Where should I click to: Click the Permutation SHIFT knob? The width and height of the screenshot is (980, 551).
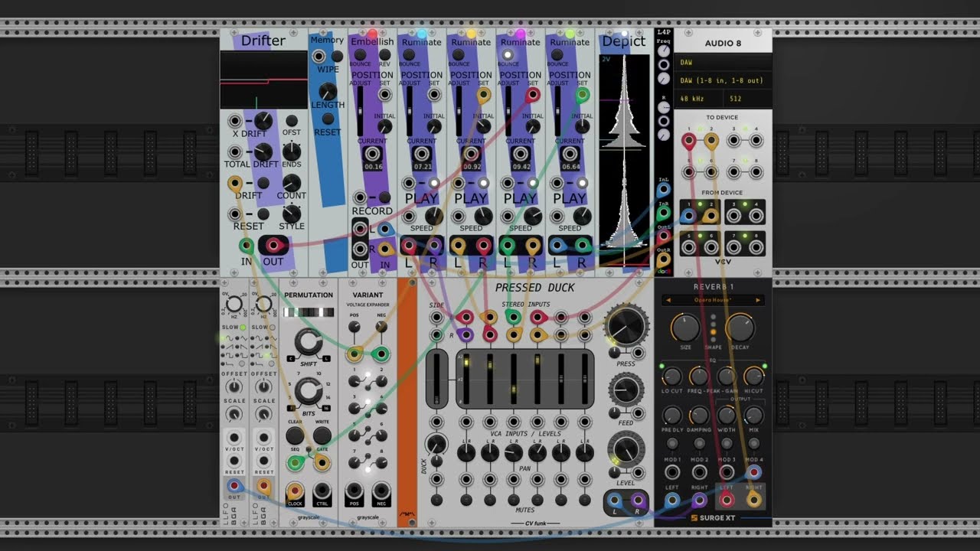pyautogui.click(x=309, y=341)
